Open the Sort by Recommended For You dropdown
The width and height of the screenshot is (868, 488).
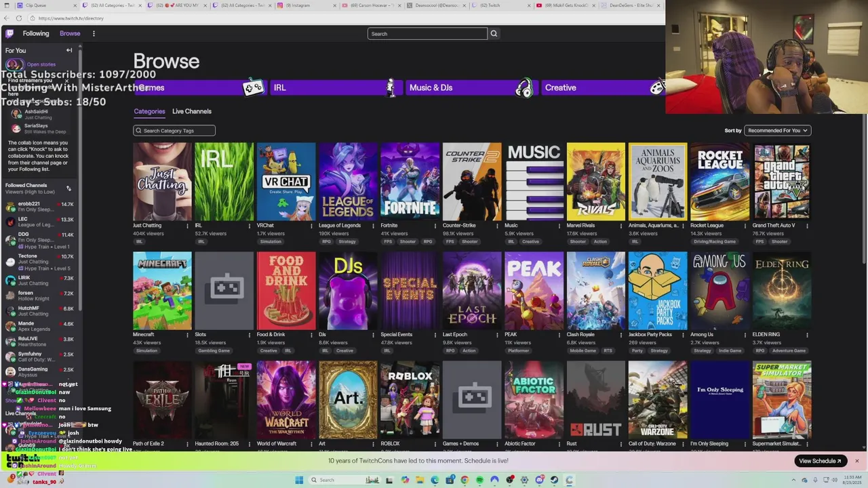777,130
